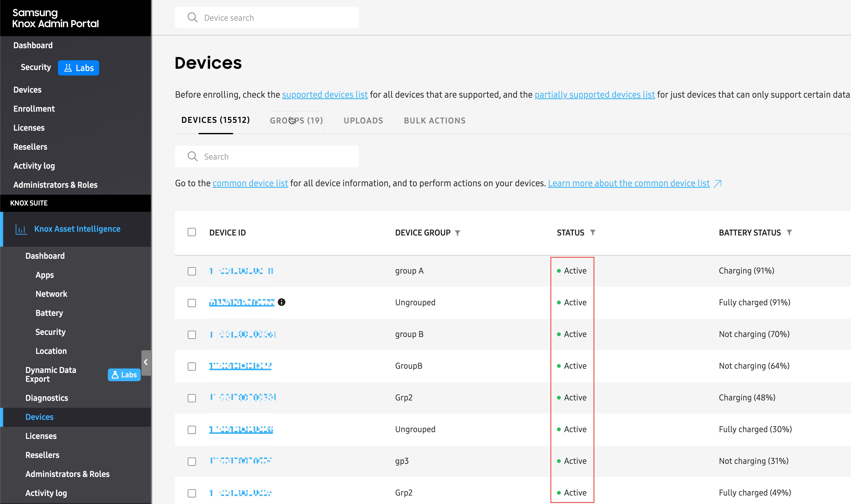Open the top Activity log item
851x504 pixels.
coord(34,166)
